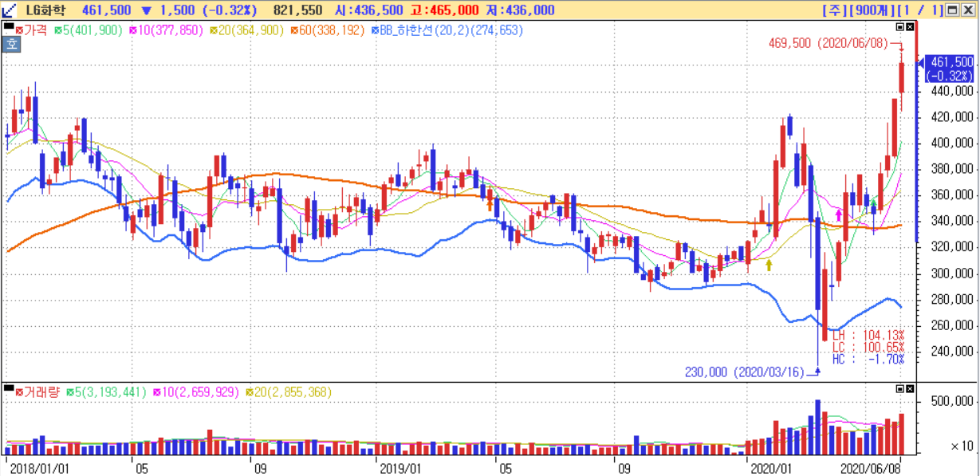The image size is (980, 476).
Task: Click the [900개] candle count label
Action: (872, 10)
